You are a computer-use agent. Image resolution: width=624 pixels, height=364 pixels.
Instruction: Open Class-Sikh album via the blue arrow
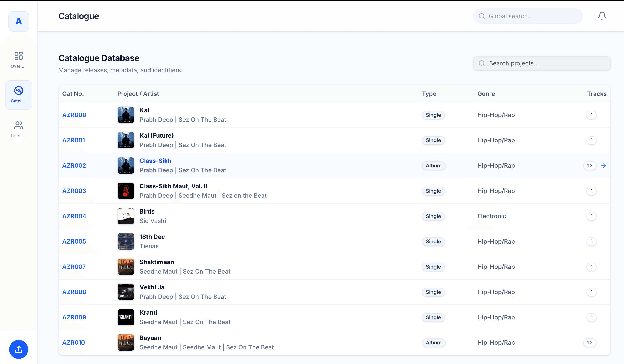point(604,166)
